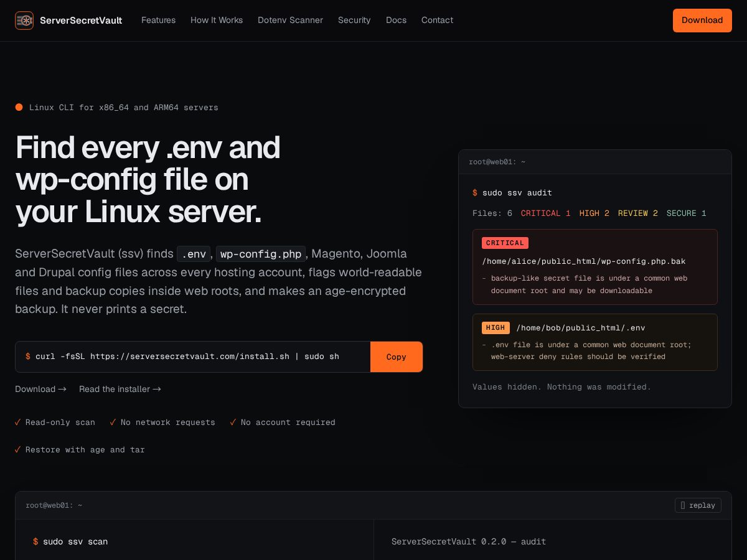747x560 pixels.
Task: Click the REVIEW 2 summary count
Action: coord(637,213)
